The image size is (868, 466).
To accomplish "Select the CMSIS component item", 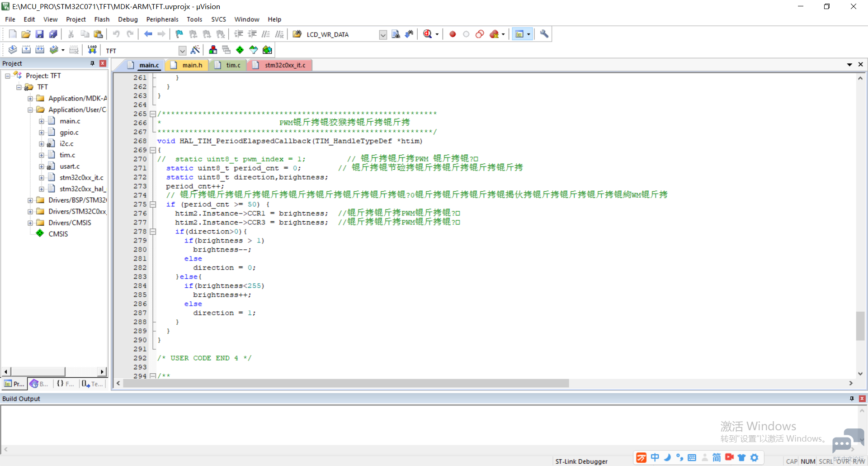I will tap(58, 234).
